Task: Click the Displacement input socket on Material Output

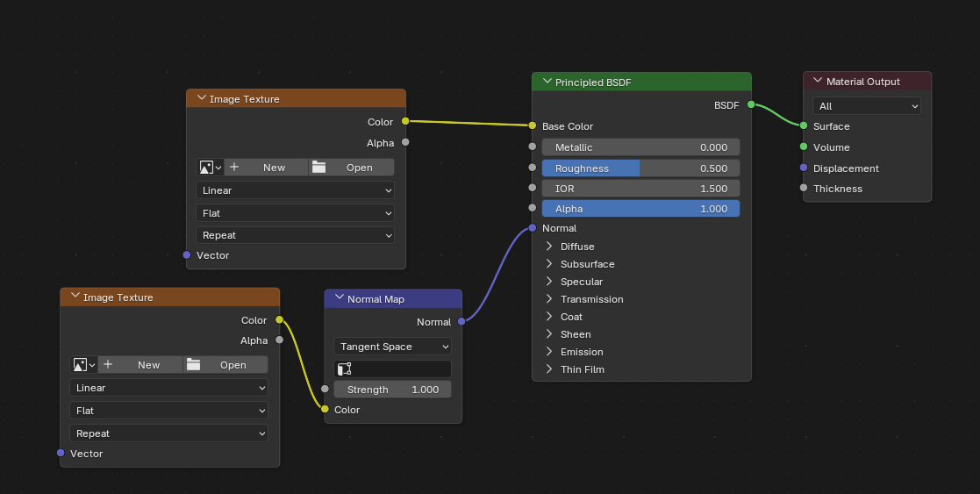Action: [x=803, y=168]
